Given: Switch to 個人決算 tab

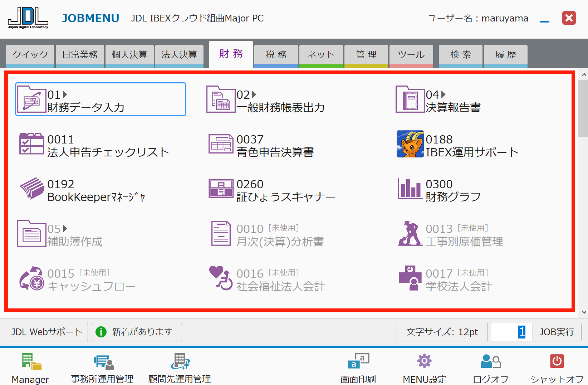Looking at the screenshot, I should [x=129, y=56].
